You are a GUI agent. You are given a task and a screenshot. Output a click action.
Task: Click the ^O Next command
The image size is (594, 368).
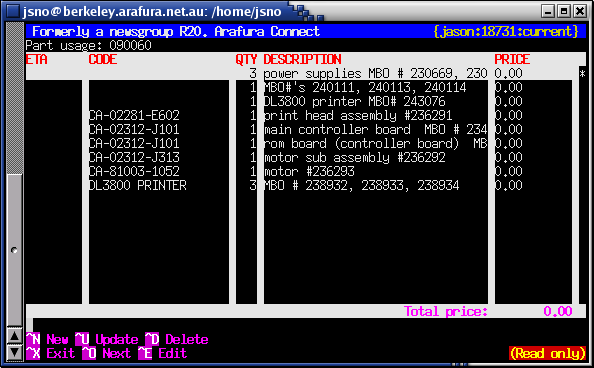coord(107,353)
